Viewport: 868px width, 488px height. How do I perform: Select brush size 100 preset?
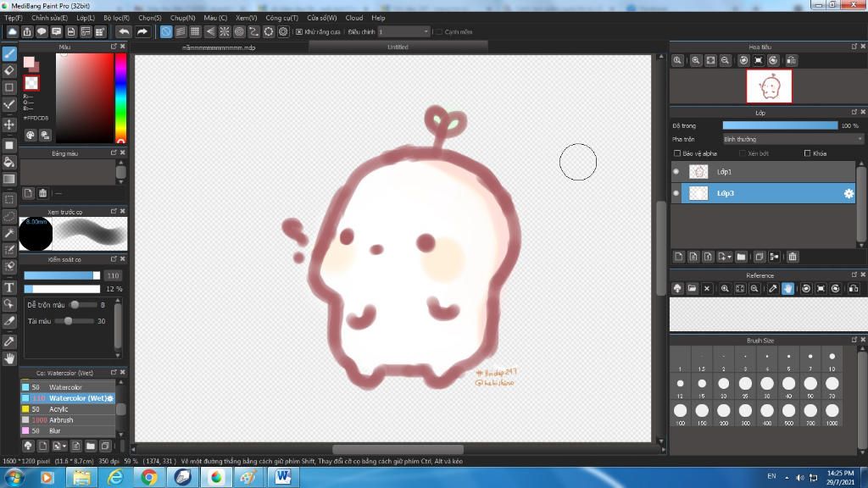[x=681, y=413]
